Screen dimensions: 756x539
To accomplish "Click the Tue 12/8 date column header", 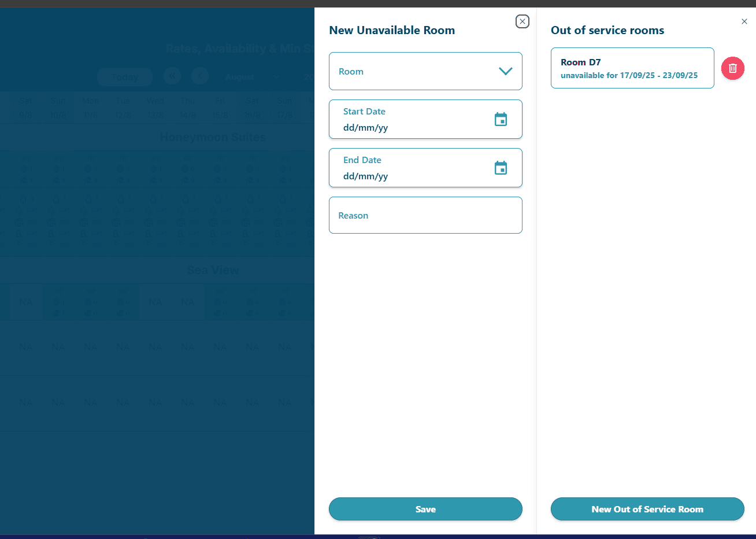I will (123, 108).
